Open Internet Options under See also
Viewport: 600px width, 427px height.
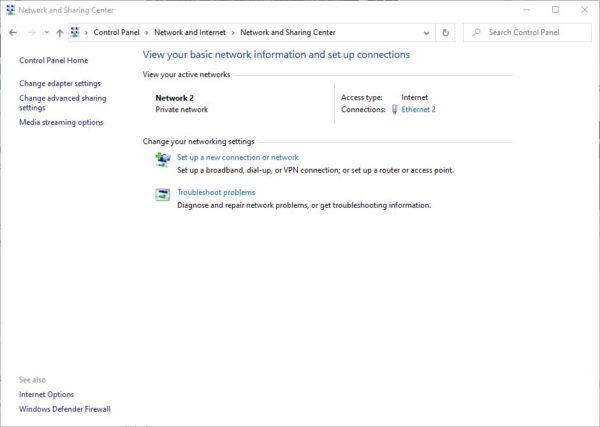(46, 394)
